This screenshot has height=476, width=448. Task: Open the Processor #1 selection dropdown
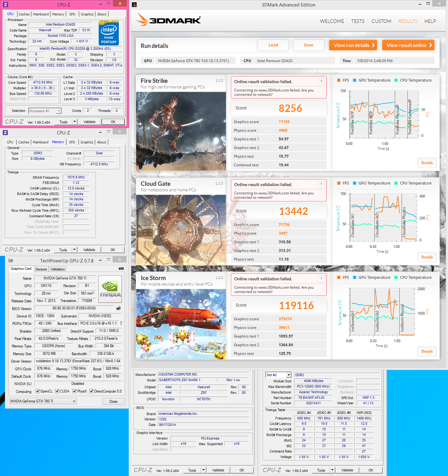(x=45, y=111)
